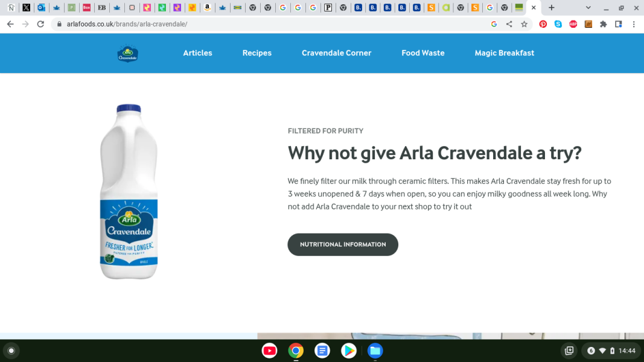
Task: Open Google Docs from the shelf
Action: [x=322, y=351]
